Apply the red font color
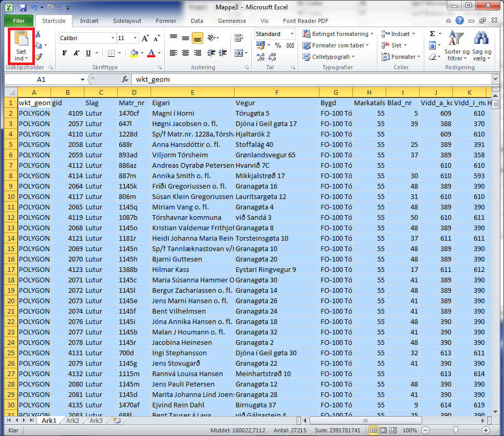 pyautogui.click(x=151, y=53)
